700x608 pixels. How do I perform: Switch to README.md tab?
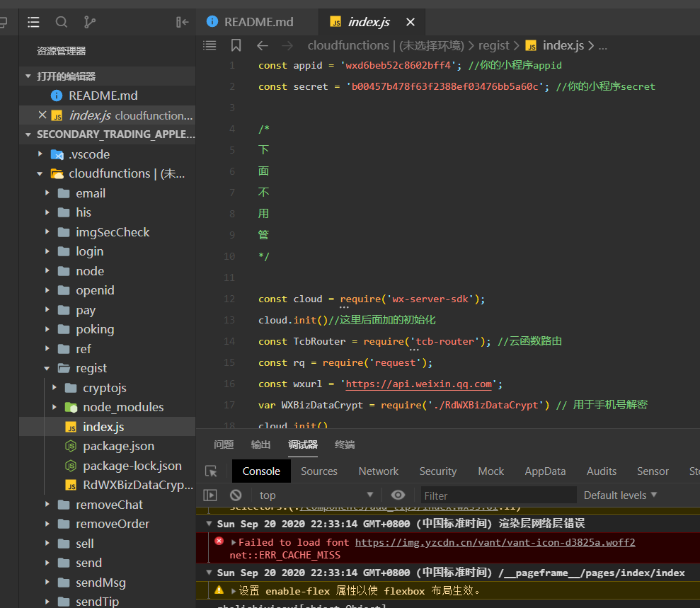click(257, 22)
